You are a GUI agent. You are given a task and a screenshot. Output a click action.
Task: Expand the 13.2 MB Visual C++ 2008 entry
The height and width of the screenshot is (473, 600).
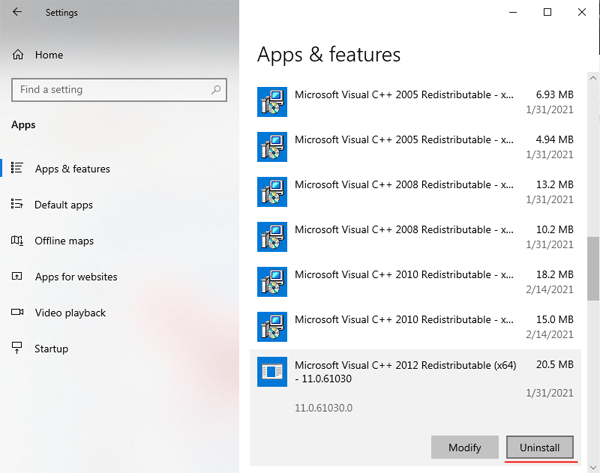pyautogui.click(x=416, y=192)
